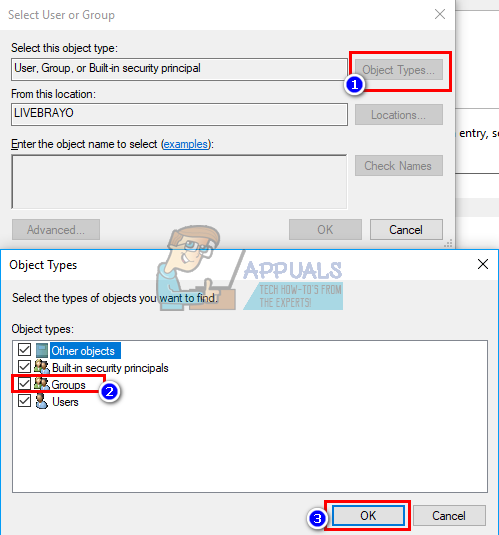Click the Users person icon
The height and width of the screenshot is (535, 499).
[42, 401]
